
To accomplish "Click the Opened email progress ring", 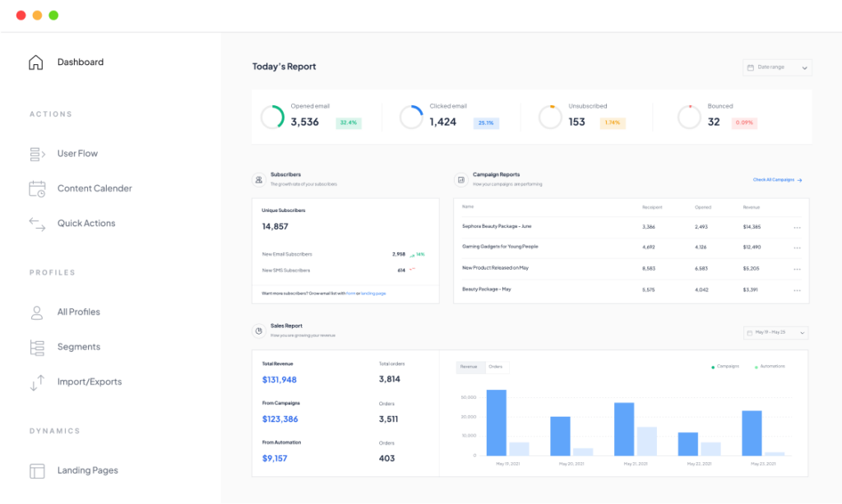I will click(x=272, y=117).
